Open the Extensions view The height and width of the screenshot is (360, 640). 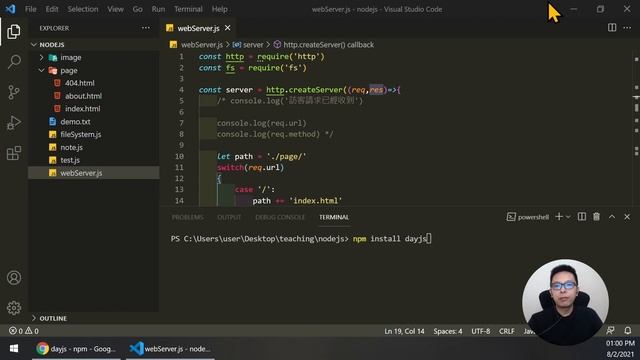click(x=13, y=153)
